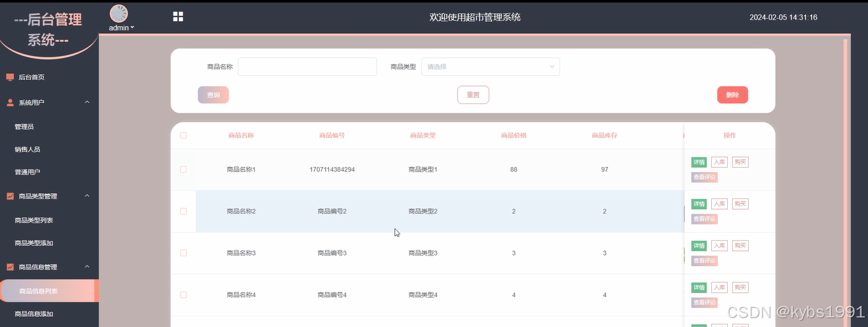Open the 商品类型 请选择 dropdown
Image resolution: width=868 pixels, height=327 pixels.
pos(491,66)
